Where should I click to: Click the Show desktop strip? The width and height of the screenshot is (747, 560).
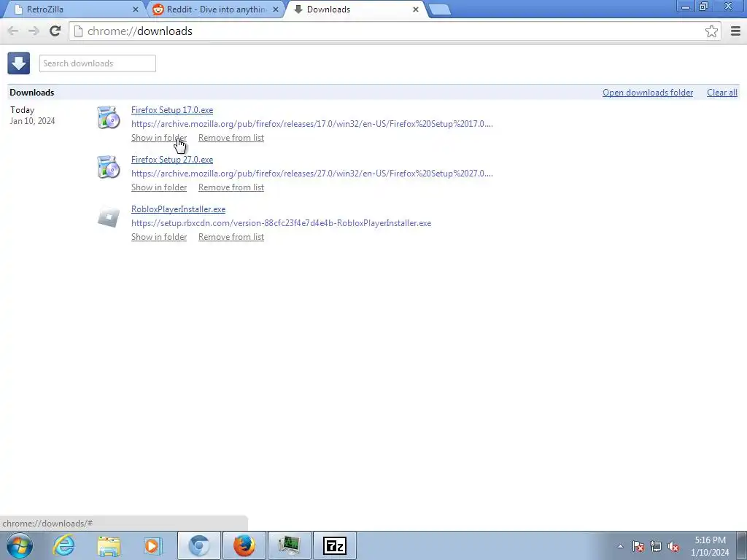click(x=742, y=545)
